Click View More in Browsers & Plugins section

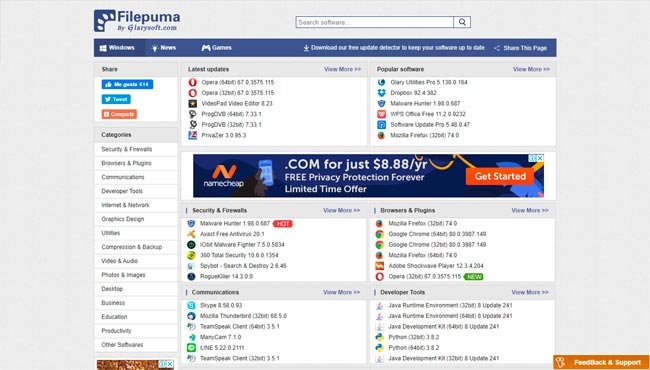pyautogui.click(x=530, y=210)
